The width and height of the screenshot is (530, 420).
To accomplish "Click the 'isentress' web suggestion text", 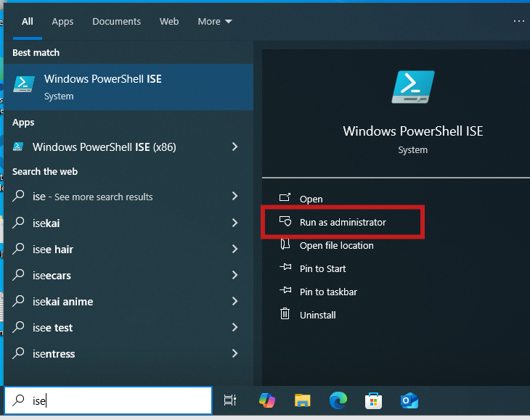I will [x=54, y=354].
